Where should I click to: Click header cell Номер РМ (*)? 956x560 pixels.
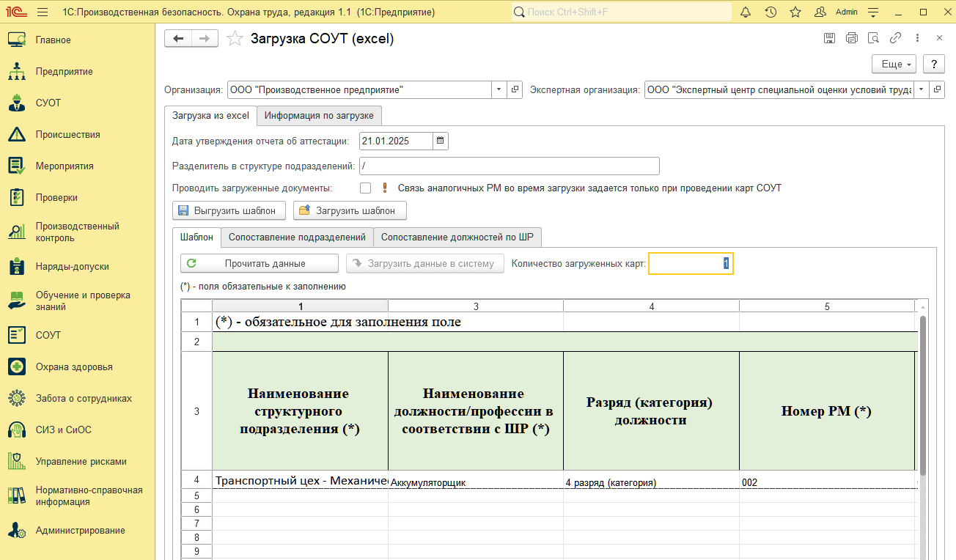(x=827, y=411)
